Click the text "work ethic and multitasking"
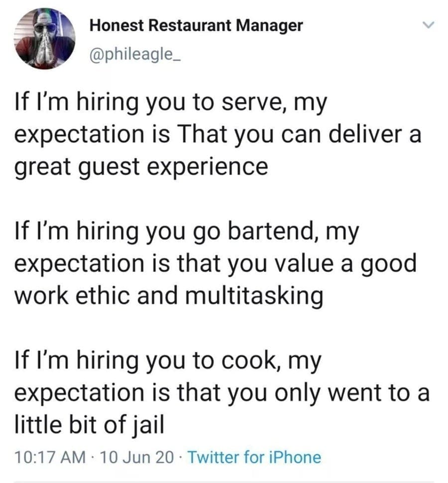This screenshot has height=483, width=448. point(168,295)
